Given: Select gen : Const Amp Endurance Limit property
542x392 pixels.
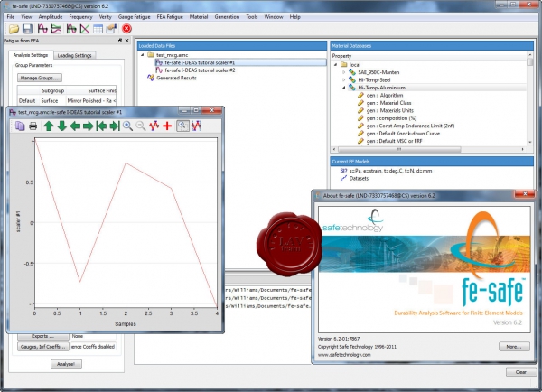Looking at the screenshot, I should [x=406, y=126].
